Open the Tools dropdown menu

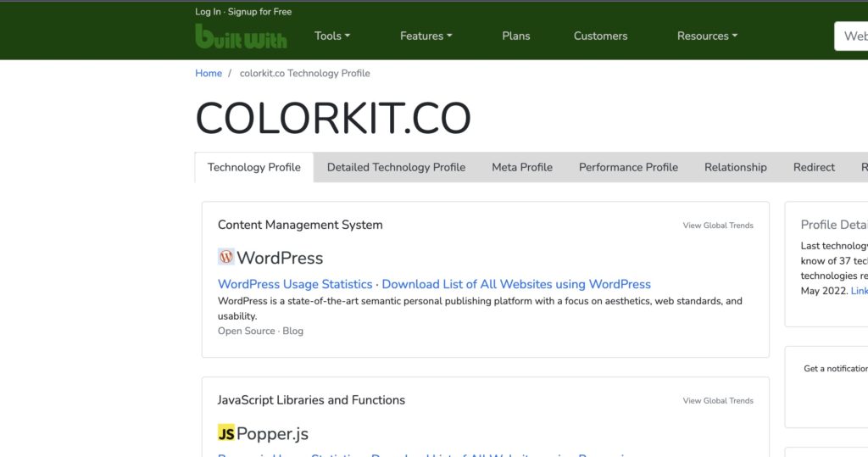pos(332,36)
